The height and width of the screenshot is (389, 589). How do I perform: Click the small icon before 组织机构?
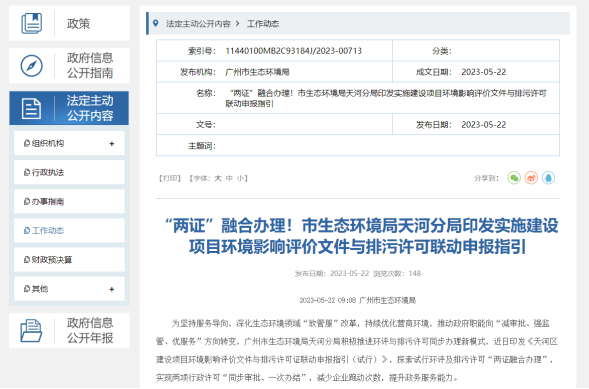point(27,143)
